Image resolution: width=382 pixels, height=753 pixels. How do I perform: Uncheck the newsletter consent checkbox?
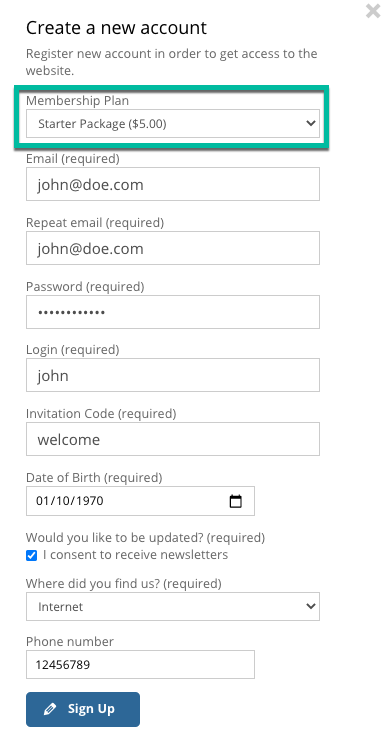[31, 556]
